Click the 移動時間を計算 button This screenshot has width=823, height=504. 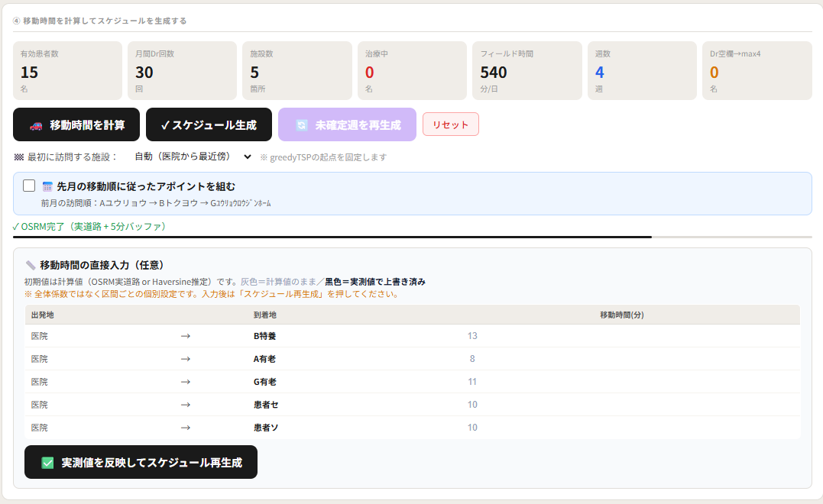pyautogui.click(x=76, y=124)
